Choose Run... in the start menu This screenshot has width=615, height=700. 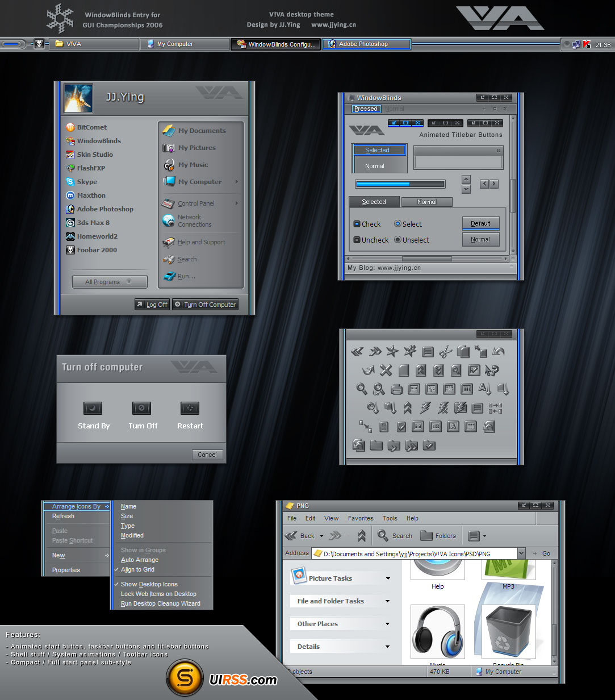point(179,276)
